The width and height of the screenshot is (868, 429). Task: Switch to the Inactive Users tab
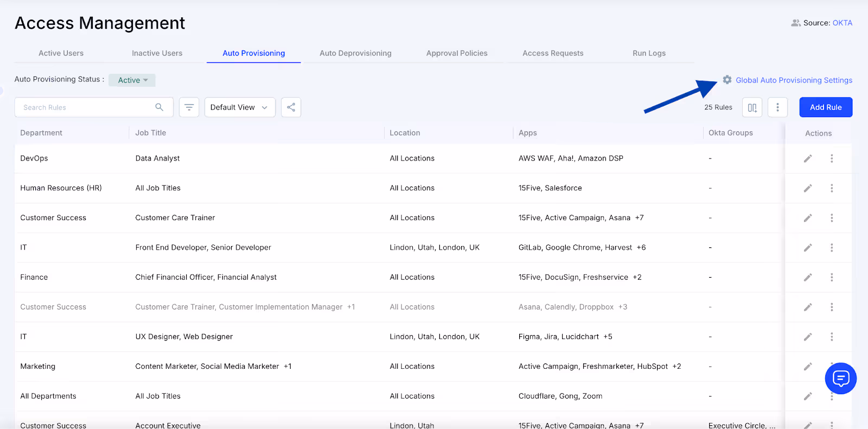tap(157, 53)
